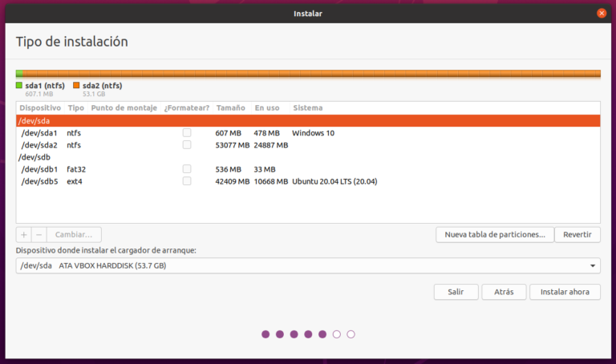Click the 'sda1 (ntfs)' legend label
Screen dimensions: 616x364
tap(45, 86)
